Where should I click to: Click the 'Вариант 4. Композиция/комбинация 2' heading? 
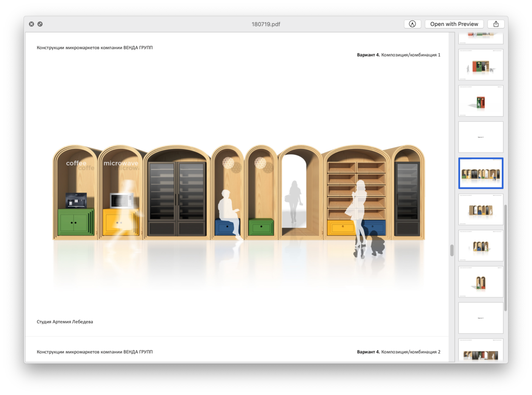pos(398,352)
